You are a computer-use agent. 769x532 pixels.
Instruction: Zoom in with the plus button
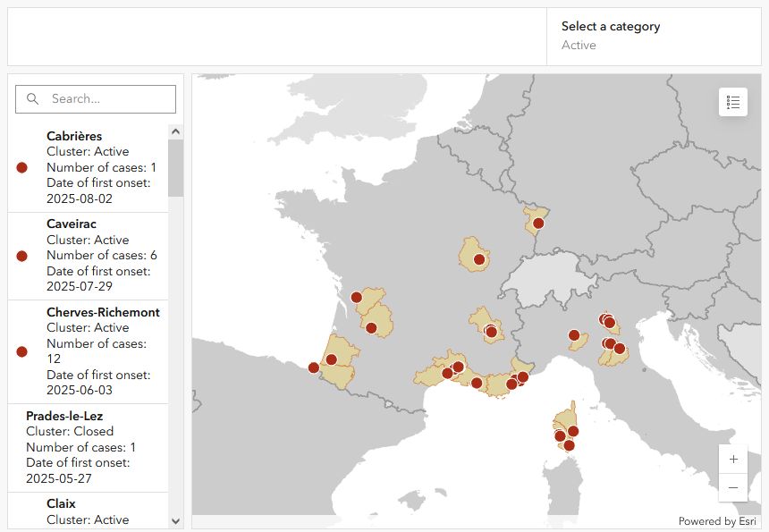(x=733, y=459)
